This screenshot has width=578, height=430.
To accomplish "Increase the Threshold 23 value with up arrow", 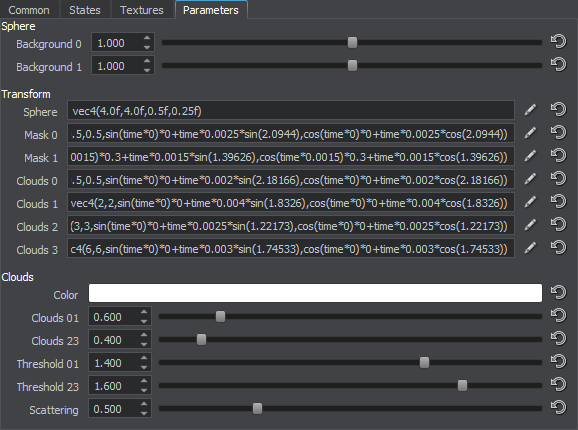I will [x=144, y=381].
